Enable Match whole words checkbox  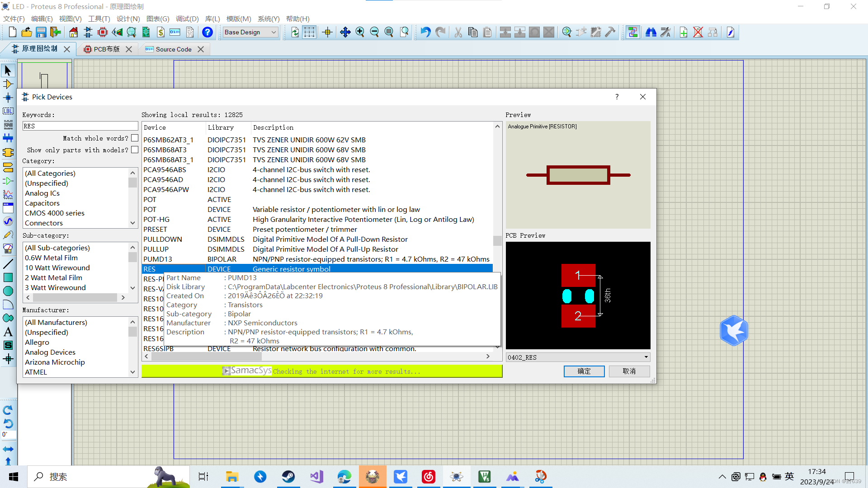point(134,138)
